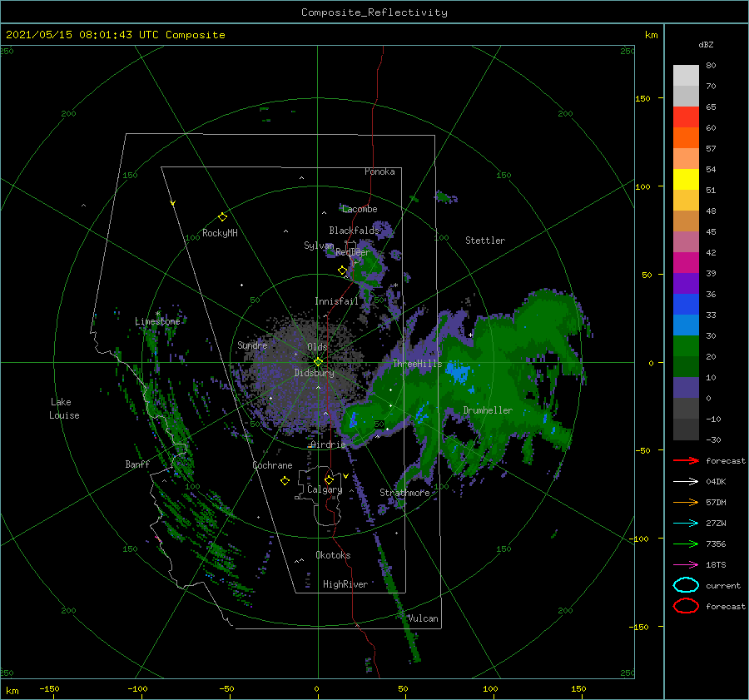This screenshot has height=700, width=749.
Task: Click the dBZ legend heading
Action: [x=706, y=44]
